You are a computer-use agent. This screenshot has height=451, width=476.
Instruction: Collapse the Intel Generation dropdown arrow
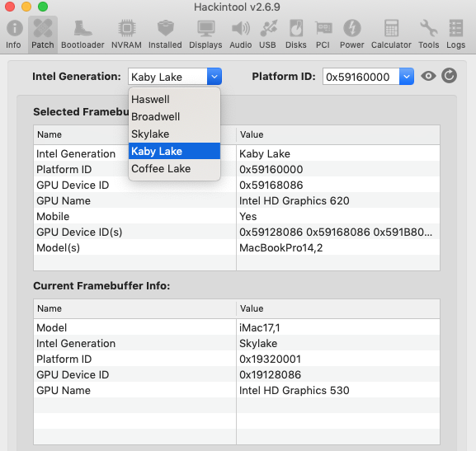[x=214, y=77]
